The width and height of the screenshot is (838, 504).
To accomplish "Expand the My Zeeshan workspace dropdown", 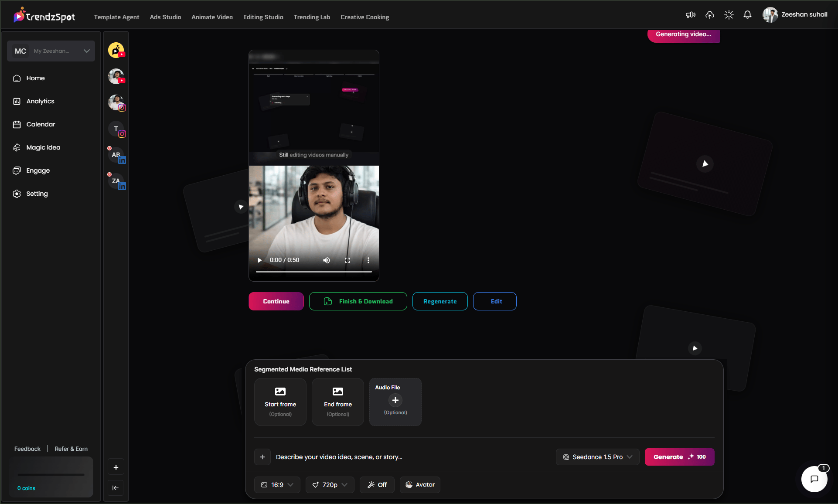I will (51, 51).
